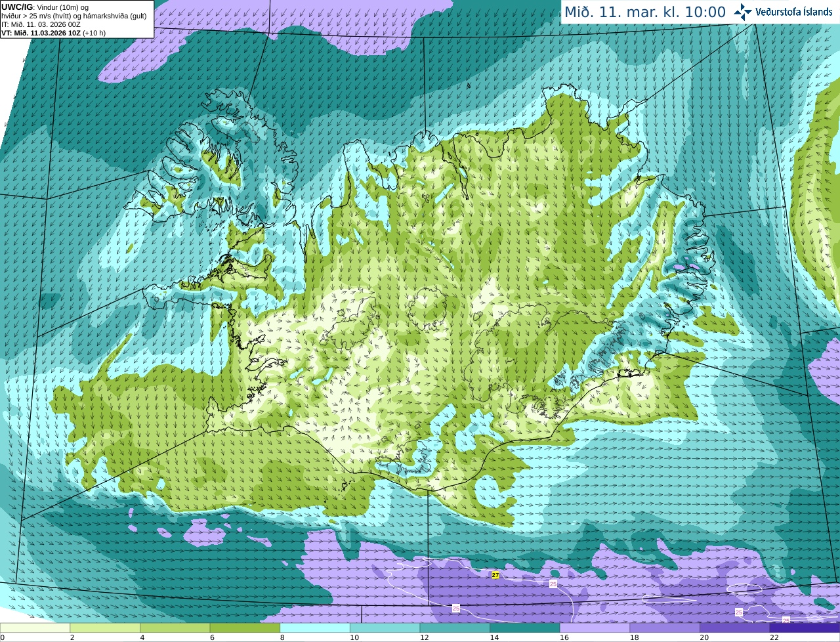Pick the 20–22 m/s violet legend swatch

click(735, 628)
